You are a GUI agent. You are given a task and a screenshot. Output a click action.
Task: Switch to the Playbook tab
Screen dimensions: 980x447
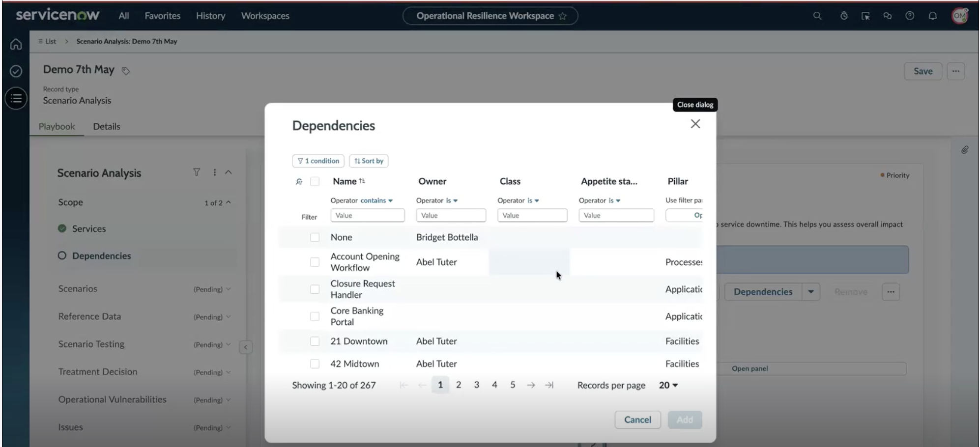click(57, 126)
